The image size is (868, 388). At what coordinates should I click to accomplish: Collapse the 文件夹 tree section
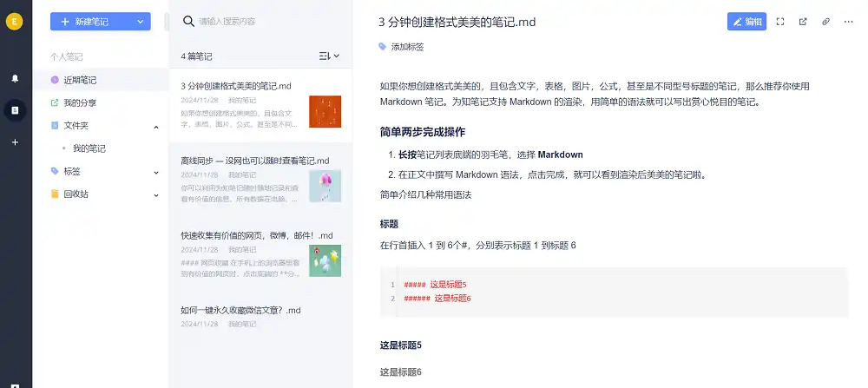pos(156,127)
